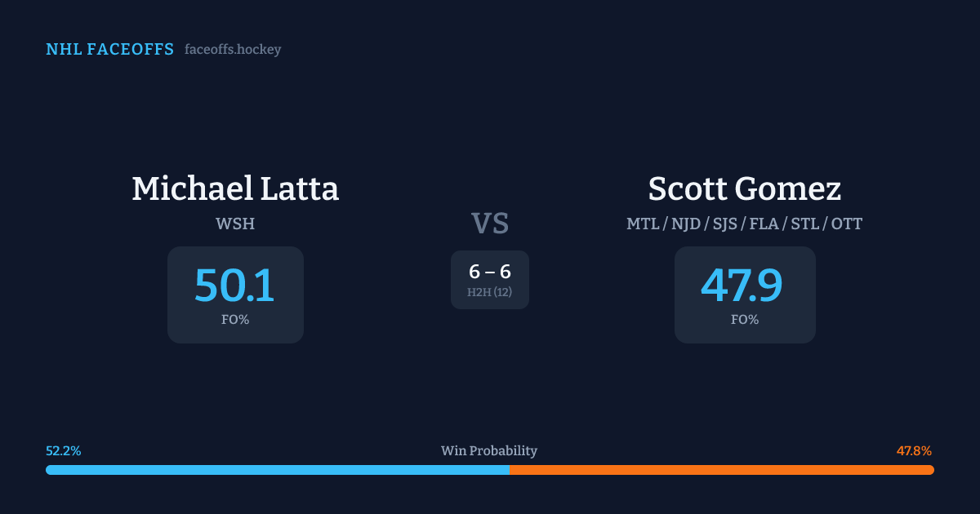
Task: Select the Scott Gomez player name
Action: 744,188
